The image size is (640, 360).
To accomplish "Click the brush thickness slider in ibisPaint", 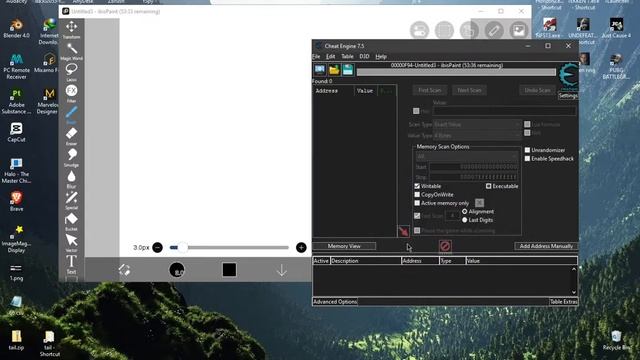I will pos(229,247).
